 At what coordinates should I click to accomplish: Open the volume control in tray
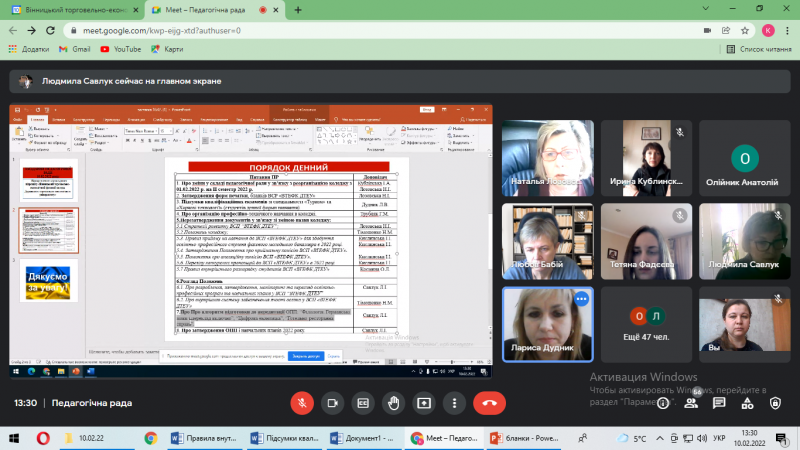(702, 438)
